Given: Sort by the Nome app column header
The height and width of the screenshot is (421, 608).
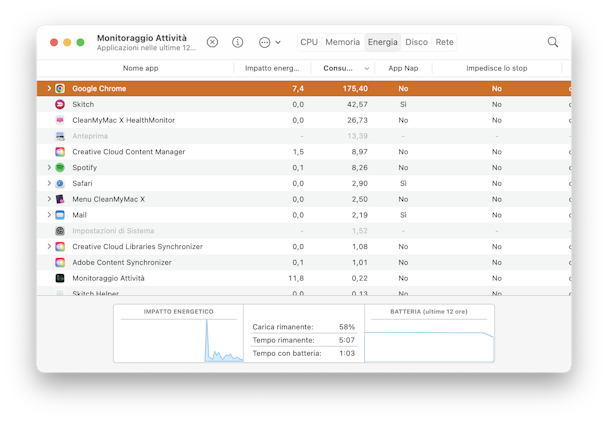Looking at the screenshot, I should click(140, 68).
